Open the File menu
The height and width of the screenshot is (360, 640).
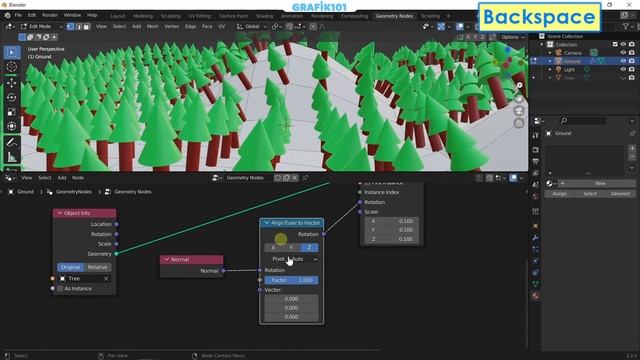coord(18,16)
